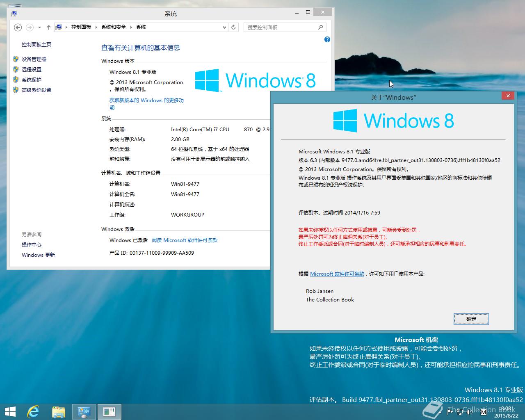The width and height of the screenshot is (525, 420).
Task: Open 控制面板主页 link
Action: (37, 45)
